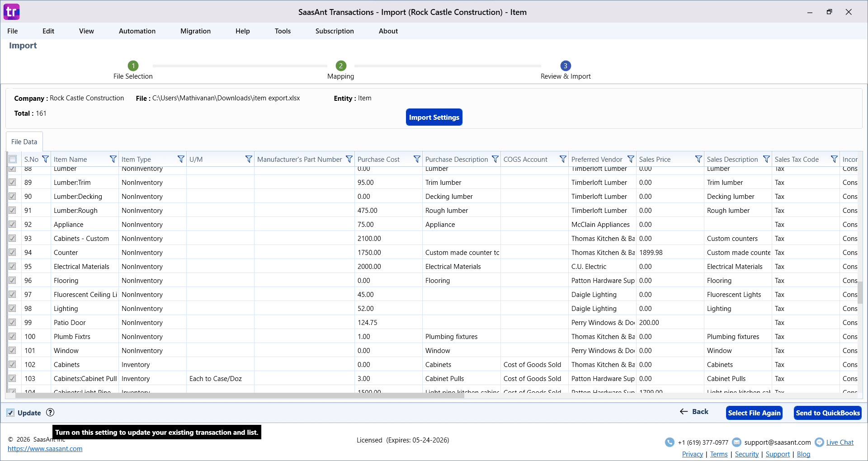Image resolution: width=868 pixels, height=461 pixels.
Task: Open the saasant.com website link
Action: 45,449
